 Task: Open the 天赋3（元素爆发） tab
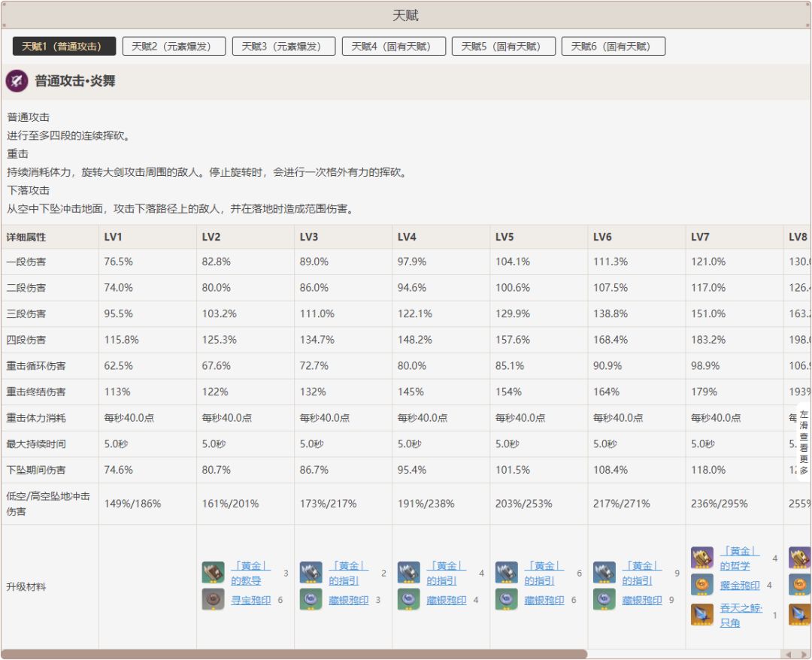pos(283,46)
